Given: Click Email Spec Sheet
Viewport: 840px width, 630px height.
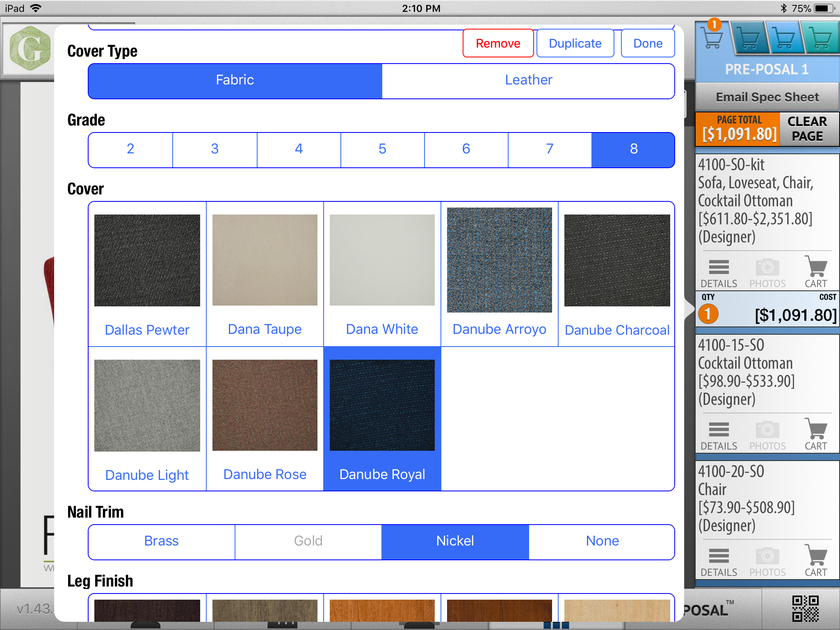Looking at the screenshot, I should 767,97.
